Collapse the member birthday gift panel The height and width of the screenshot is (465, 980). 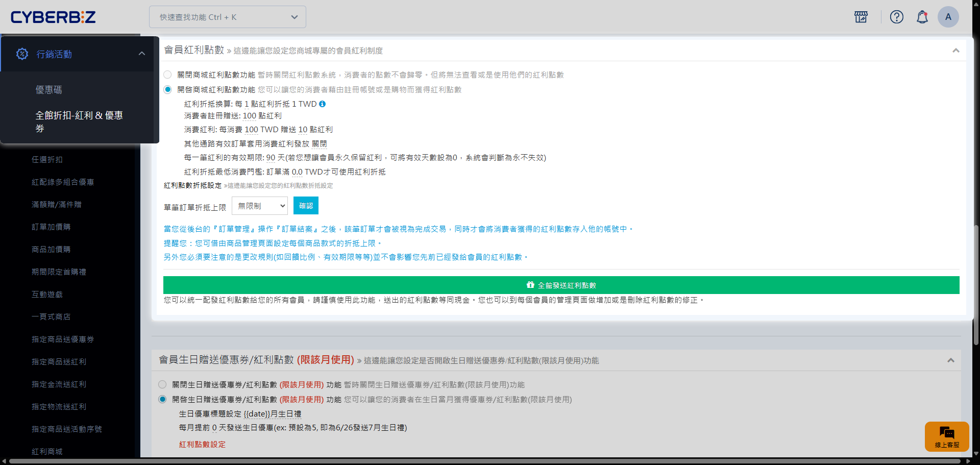(x=950, y=360)
